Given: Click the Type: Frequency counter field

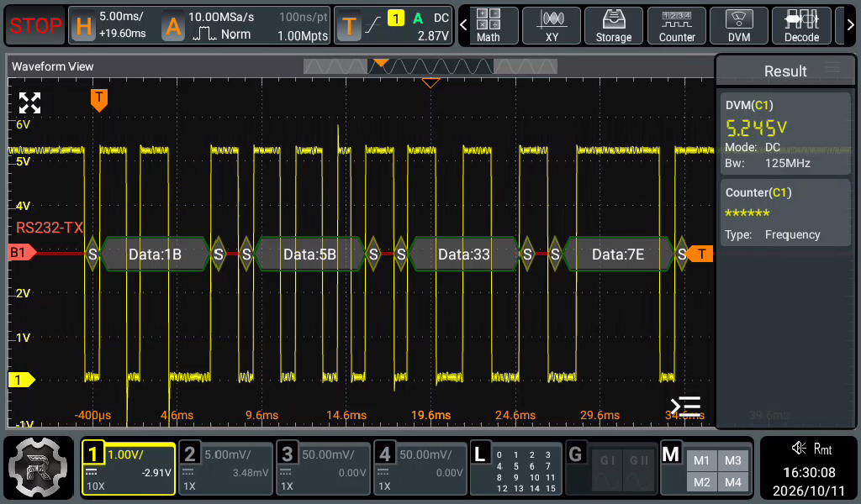Looking at the screenshot, I should point(773,234).
